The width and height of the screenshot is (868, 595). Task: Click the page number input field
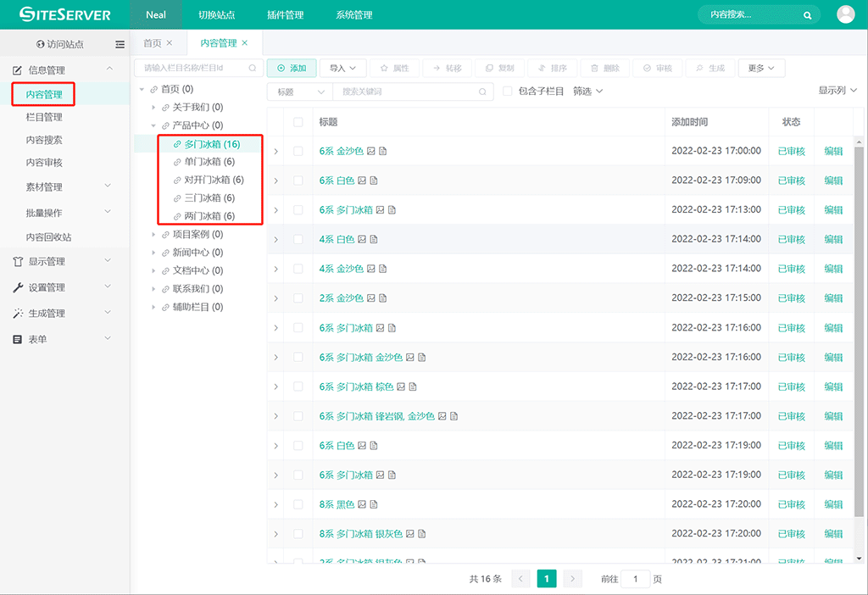[635, 579]
